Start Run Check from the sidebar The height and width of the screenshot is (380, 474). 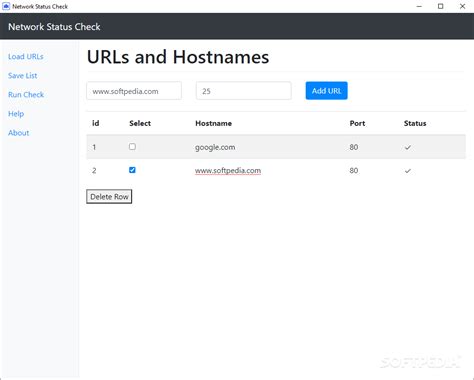click(x=26, y=95)
